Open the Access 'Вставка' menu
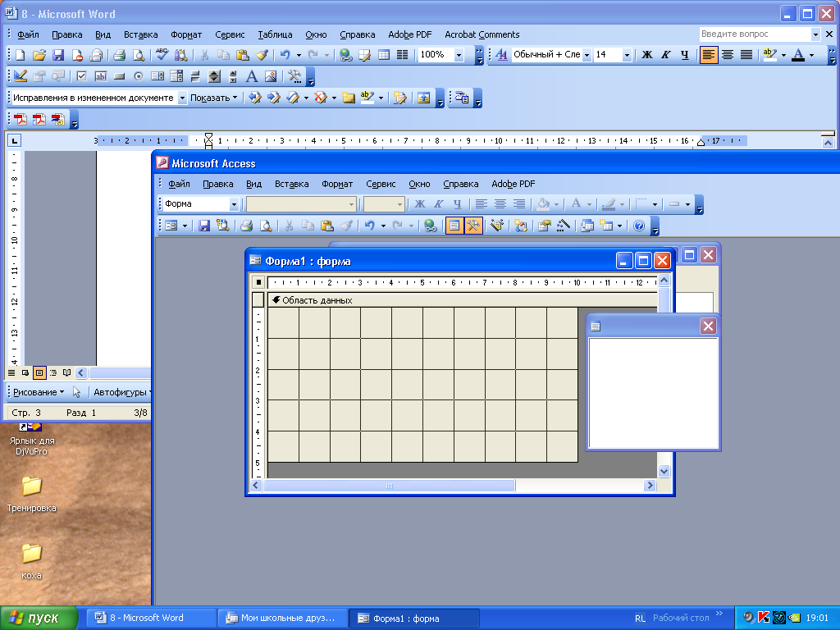Image resolution: width=840 pixels, height=630 pixels. coord(291,184)
